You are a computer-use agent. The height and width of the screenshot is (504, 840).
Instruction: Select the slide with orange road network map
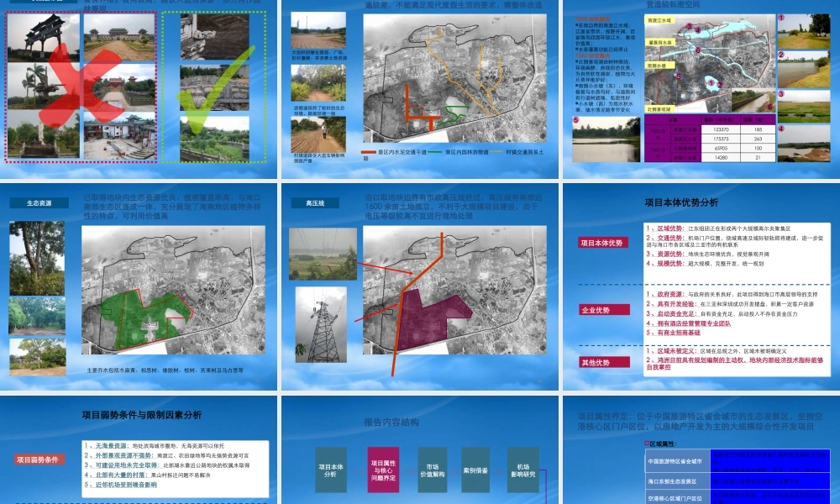(x=420, y=89)
